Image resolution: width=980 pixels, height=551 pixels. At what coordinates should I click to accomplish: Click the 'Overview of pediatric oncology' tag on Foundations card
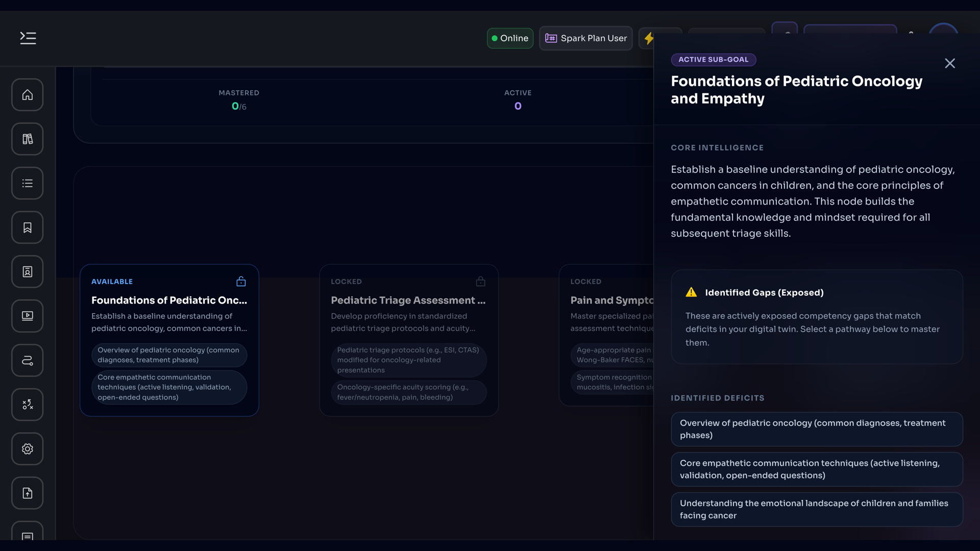coord(169,355)
